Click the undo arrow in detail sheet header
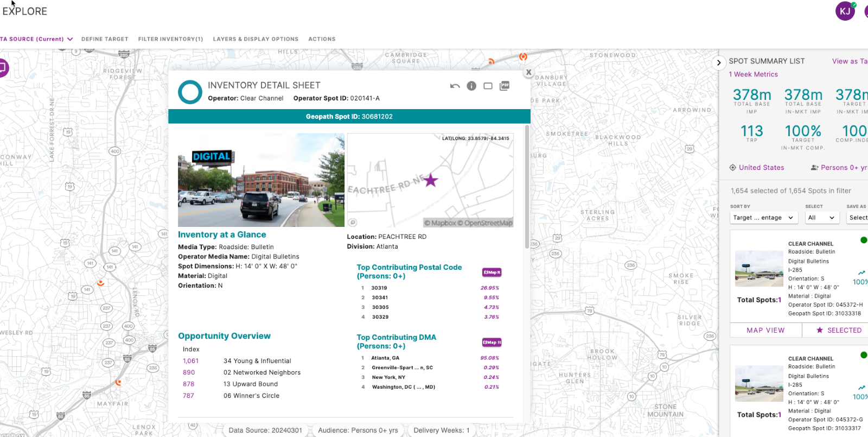868x437 pixels. click(455, 86)
